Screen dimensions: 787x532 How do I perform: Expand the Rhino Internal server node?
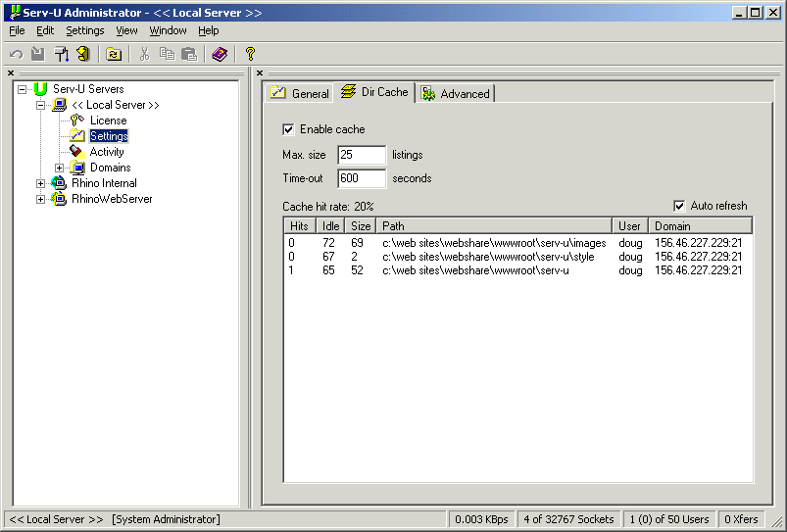tap(40, 183)
